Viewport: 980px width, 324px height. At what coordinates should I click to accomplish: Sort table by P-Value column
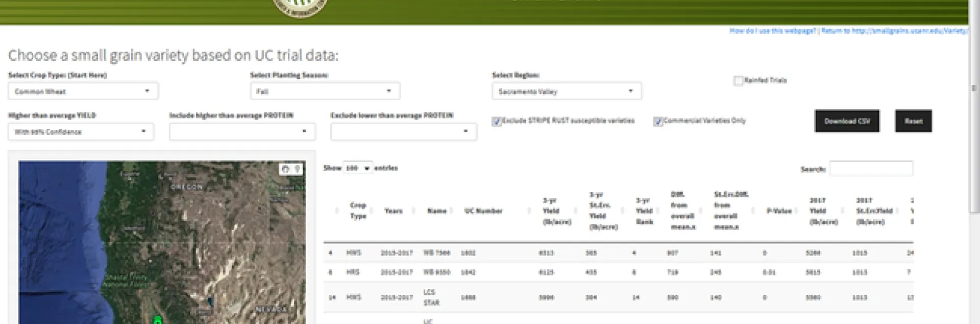(x=779, y=211)
